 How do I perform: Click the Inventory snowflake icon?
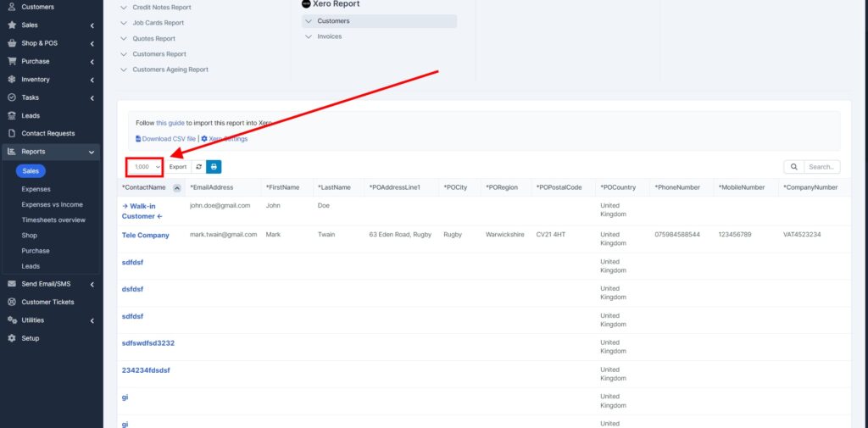pyautogui.click(x=12, y=80)
